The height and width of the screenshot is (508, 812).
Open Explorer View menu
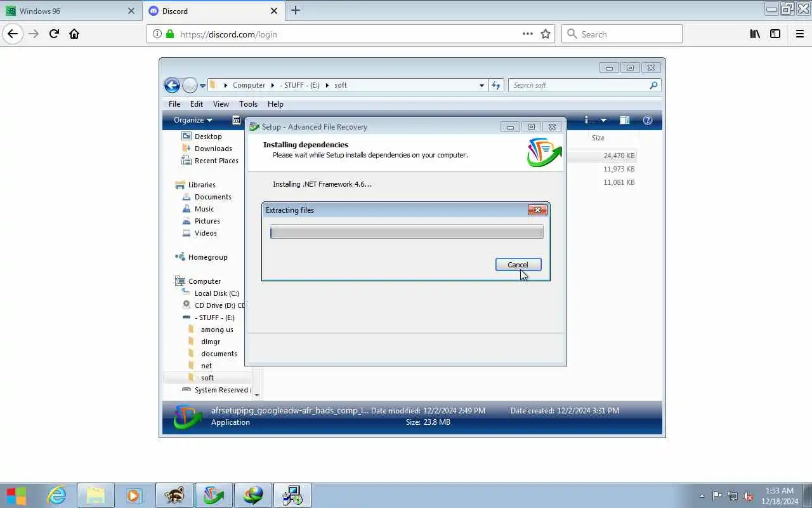[221, 104]
